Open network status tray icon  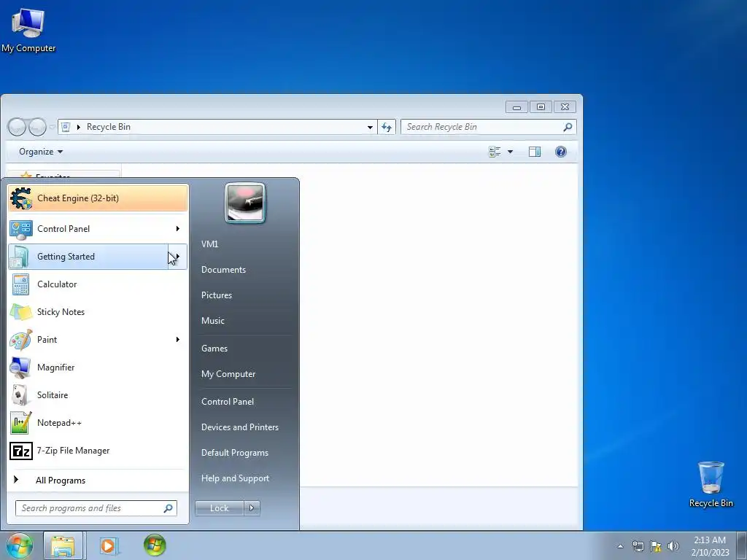(638, 546)
